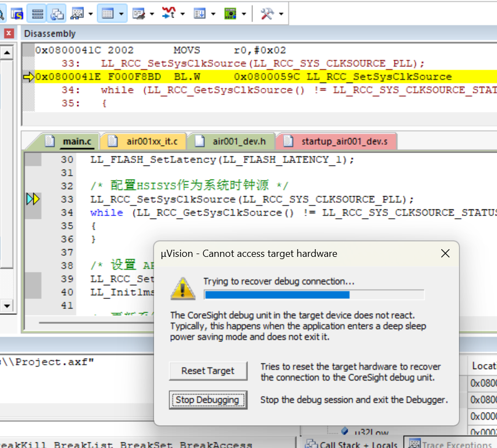Viewport: 497px width, 448px height.
Task: Click the Trace Exceptions tab icon
Action: 414,444
